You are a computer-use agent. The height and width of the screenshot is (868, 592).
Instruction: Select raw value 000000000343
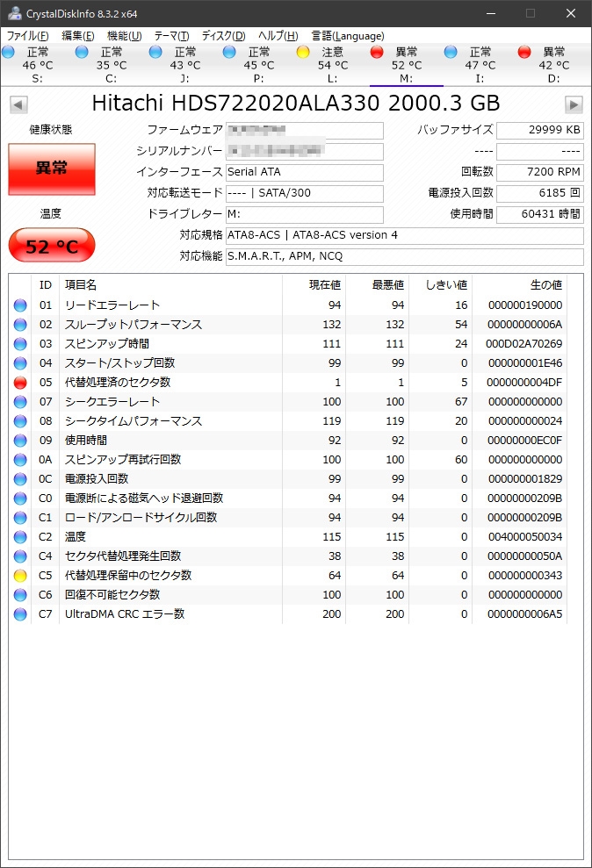[525, 576]
